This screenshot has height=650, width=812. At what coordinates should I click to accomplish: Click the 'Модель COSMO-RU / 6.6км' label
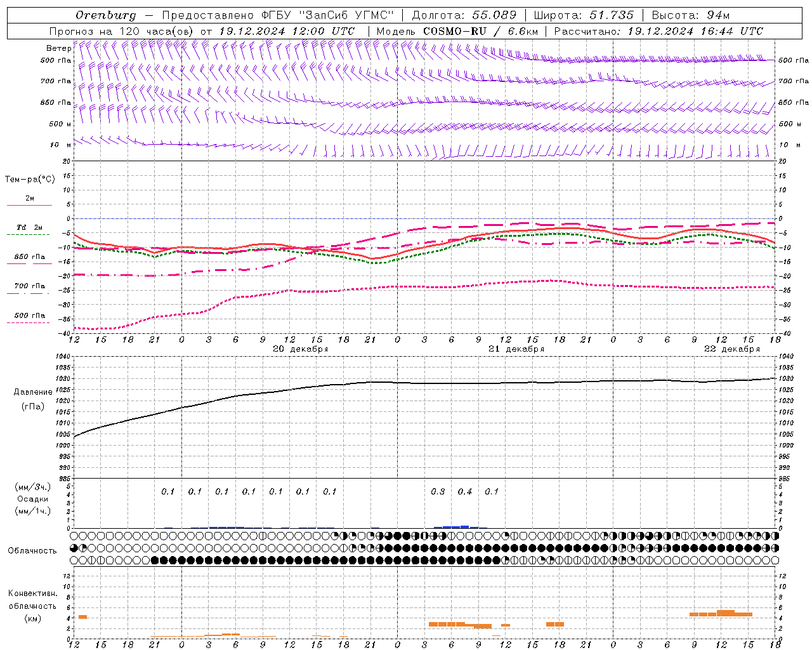(x=457, y=31)
